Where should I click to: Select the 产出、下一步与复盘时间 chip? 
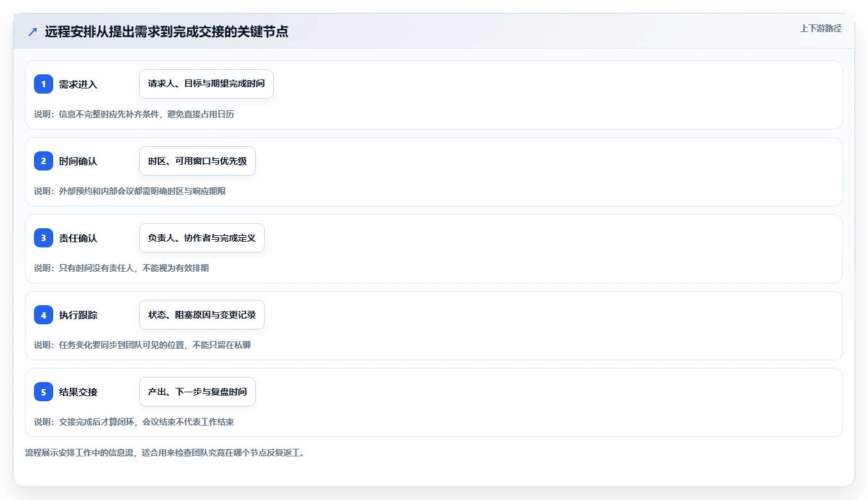[197, 392]
